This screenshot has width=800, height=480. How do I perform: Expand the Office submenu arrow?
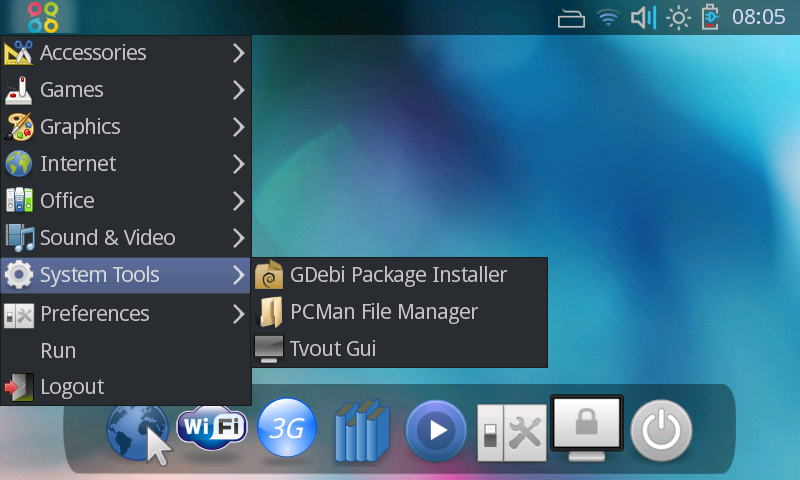238,201
